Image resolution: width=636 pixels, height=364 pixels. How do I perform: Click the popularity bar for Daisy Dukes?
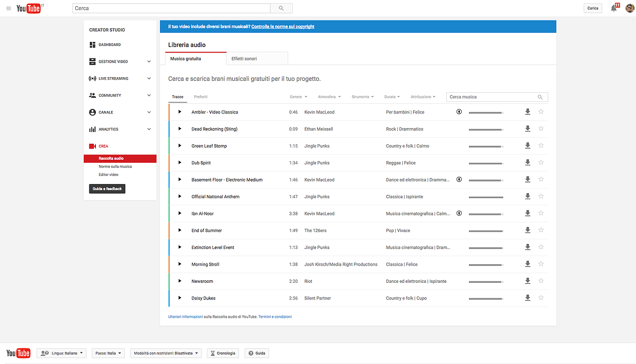486,298
